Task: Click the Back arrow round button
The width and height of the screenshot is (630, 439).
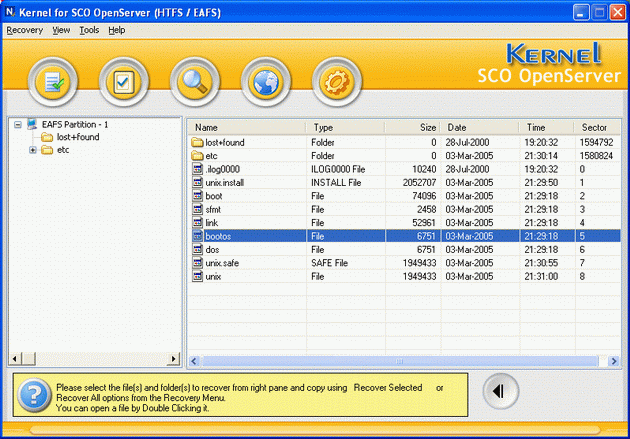Action: point(501,391)
